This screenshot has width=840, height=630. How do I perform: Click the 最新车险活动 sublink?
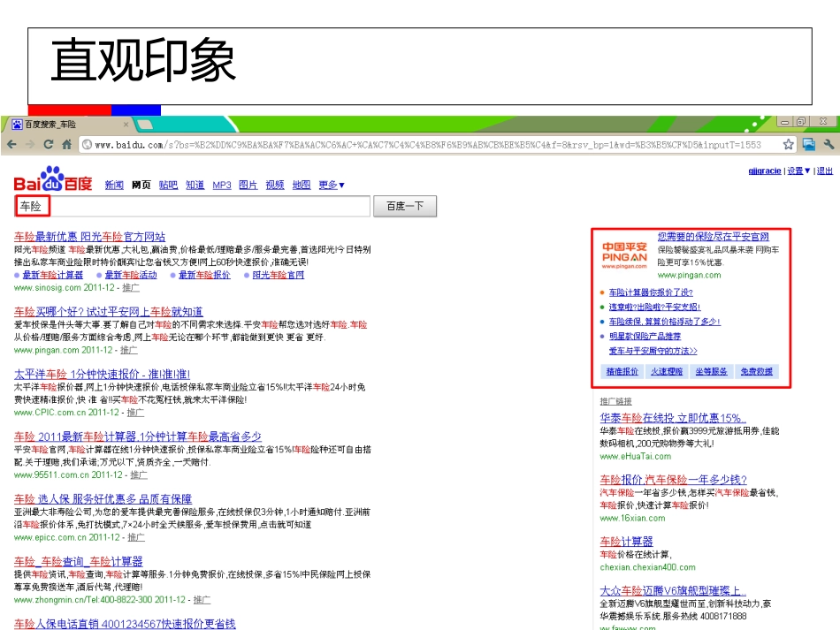131,275
